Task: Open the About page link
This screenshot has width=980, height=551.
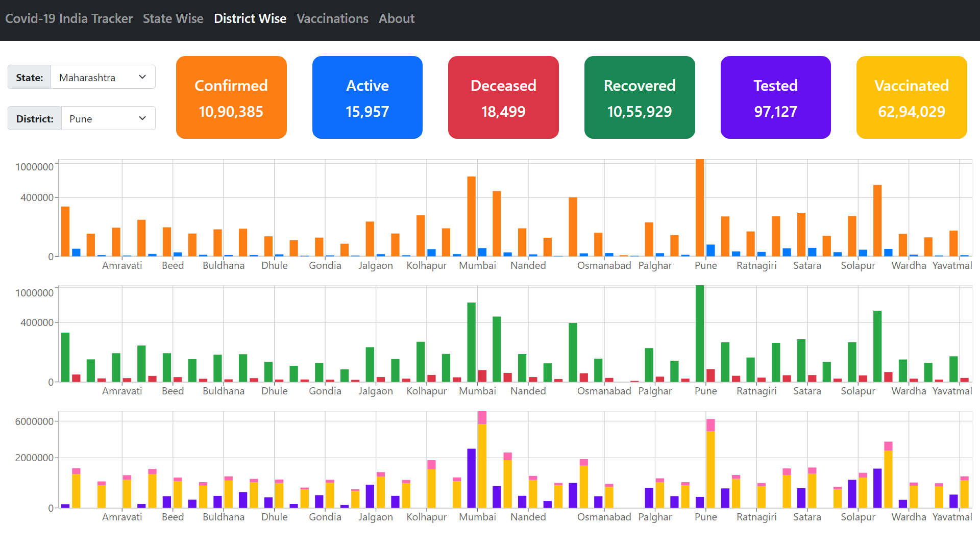Action: pos(397,19)
